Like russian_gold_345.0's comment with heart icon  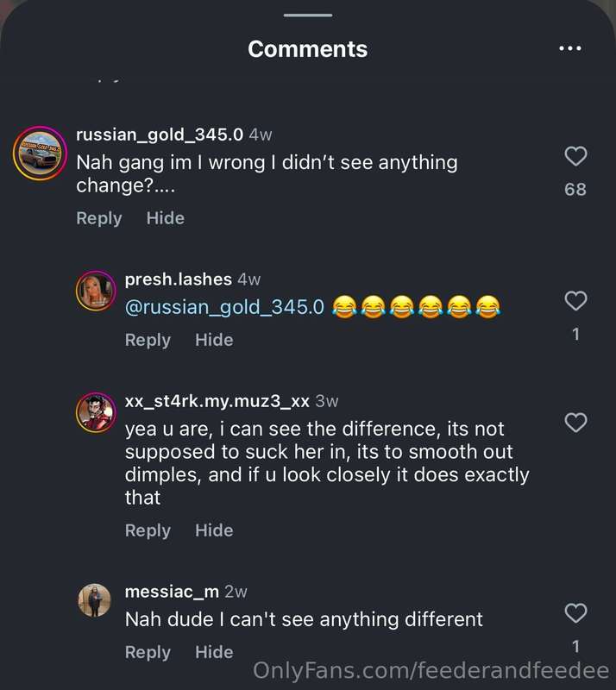tap(575, 156)
